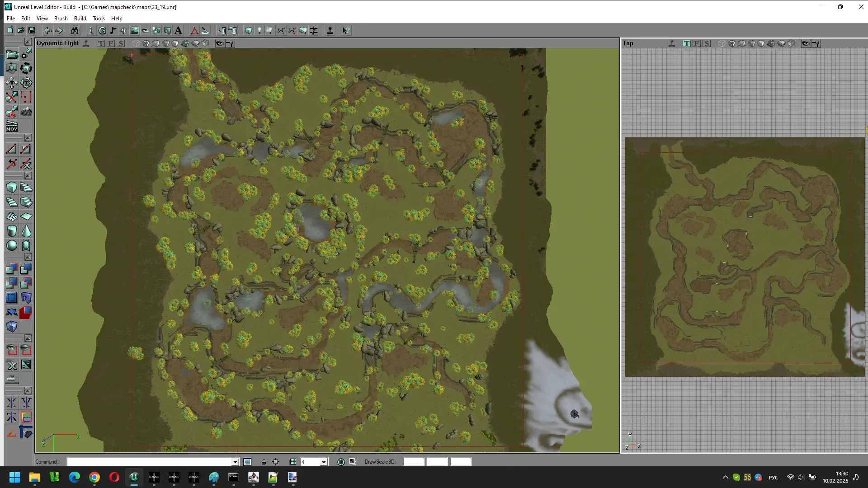Open the grid size dropdown showing 4
This screenshot has width=868, height=488.
[324, 462]
